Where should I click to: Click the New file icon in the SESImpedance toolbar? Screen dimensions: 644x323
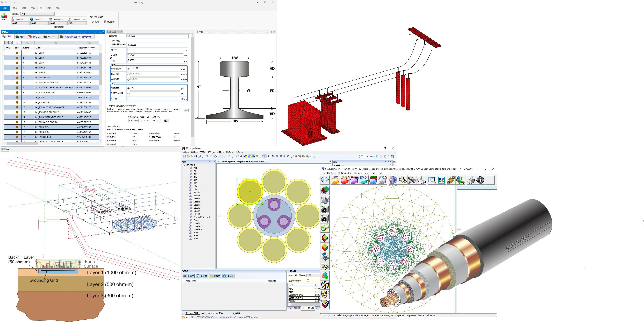pyautogui.click(x=184, y=156)
